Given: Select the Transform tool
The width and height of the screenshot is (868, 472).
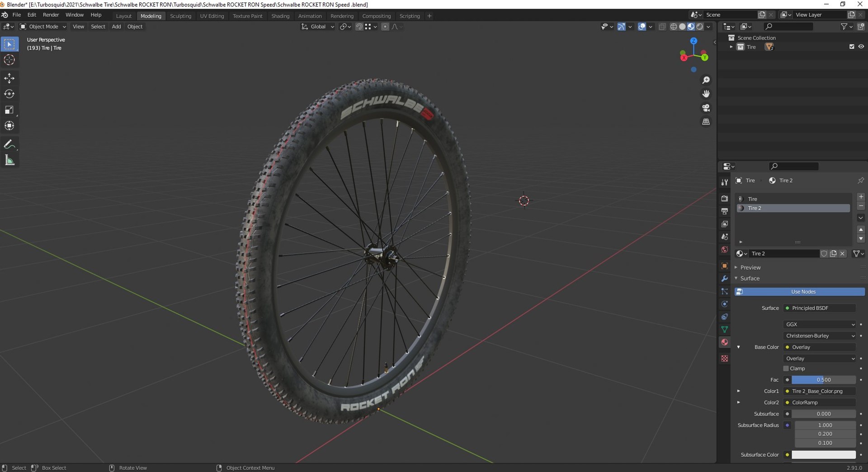Looking at the screenshot, I should (9, 126).
